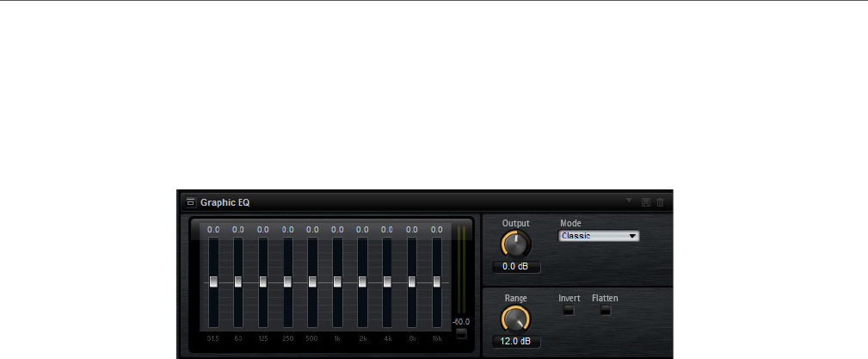Open the preset menu triangle in header
Screen dimensions: 868x359
tap(629, 201)
